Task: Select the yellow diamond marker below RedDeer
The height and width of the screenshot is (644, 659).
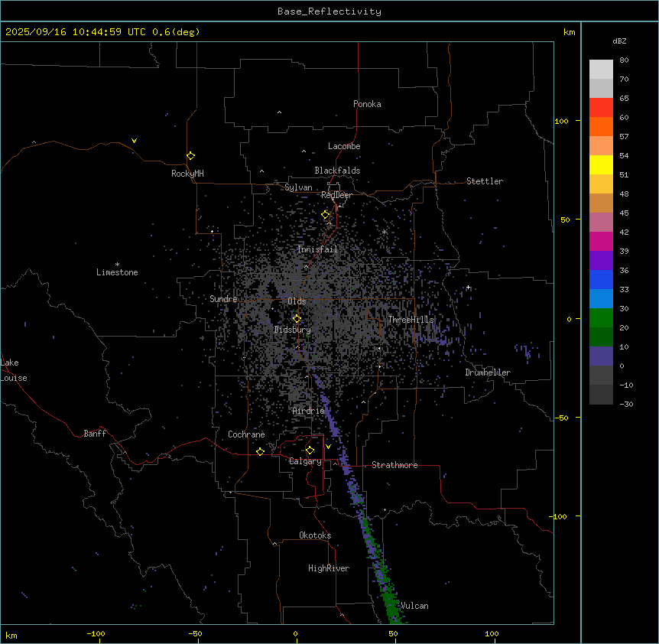Action: 325,215
